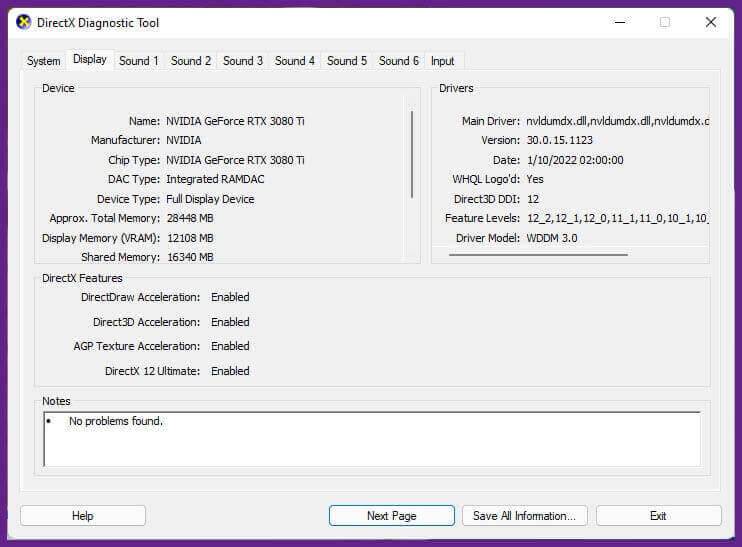The image size is (742, 547).
Task: Click DirectX 12 Ultimate Enabled status
Action: [x=230, y=371]
